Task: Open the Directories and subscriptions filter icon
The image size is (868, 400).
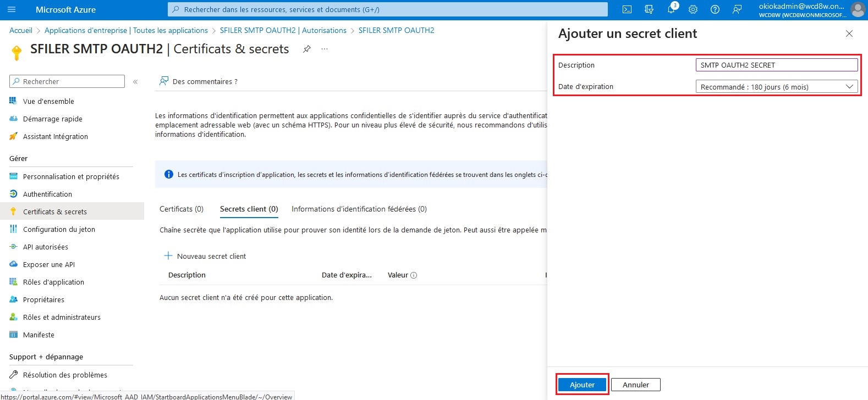Action: click(649, 9)
